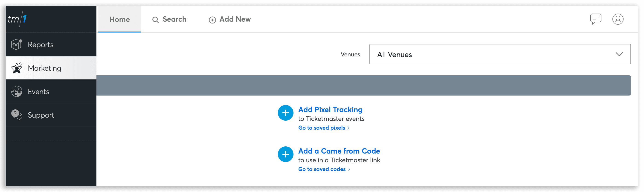The width and height of the screenshot is (644, 192).
Task: Follow the Go to saved pixels link
Action: coord(322,128)
